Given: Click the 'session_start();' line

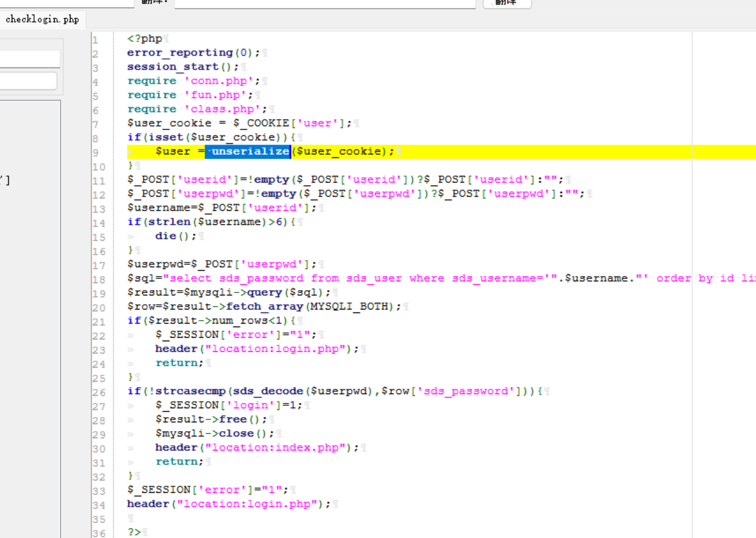Looking at the screenshot, I should [183, 67].
